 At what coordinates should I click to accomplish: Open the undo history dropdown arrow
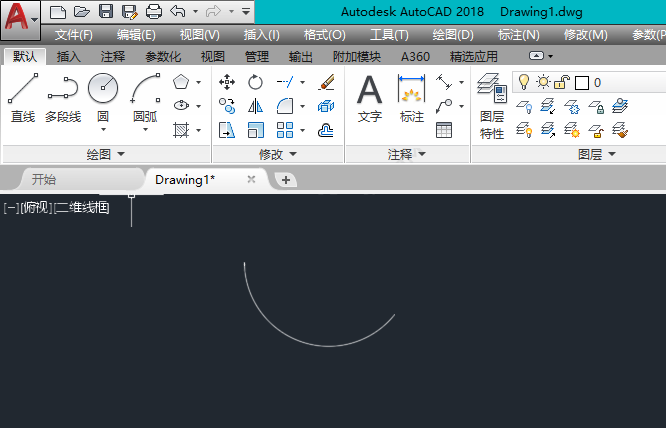(195, 11)
